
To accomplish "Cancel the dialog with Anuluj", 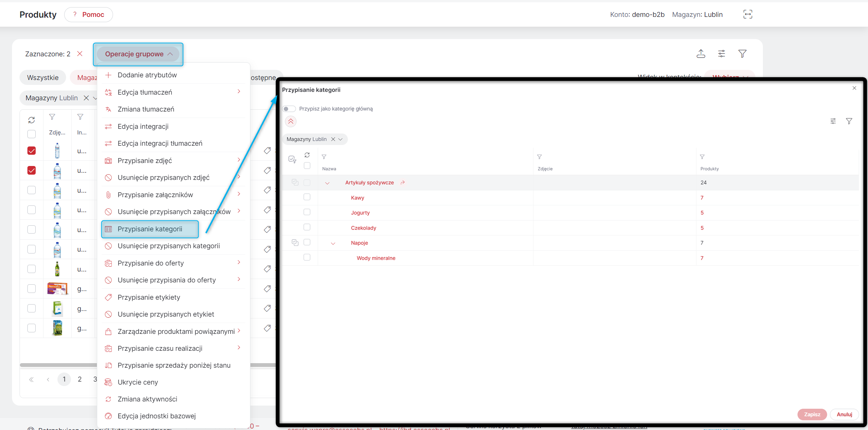I will pos(844,414).
